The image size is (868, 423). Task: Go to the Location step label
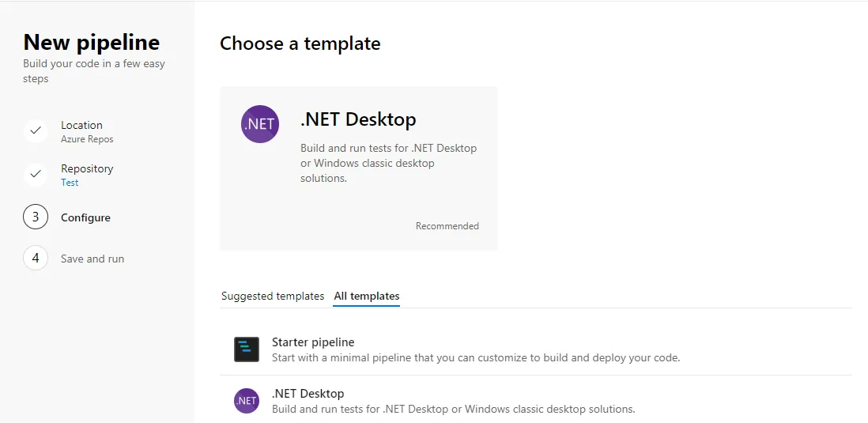pos(81,125)
